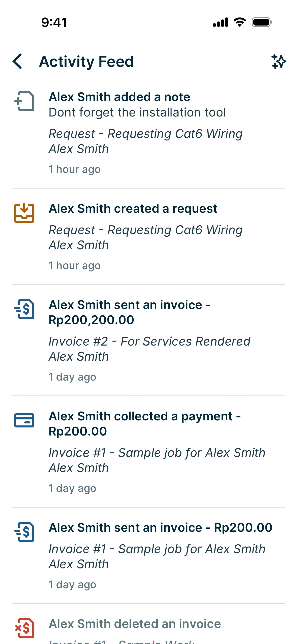Open "Alex Smith added a note" entry

[119, 97]
